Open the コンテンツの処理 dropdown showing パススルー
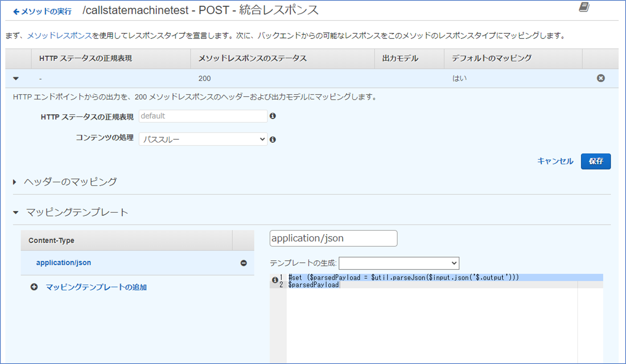The height and width of the screenshot is (364, 626). point(203,139)
